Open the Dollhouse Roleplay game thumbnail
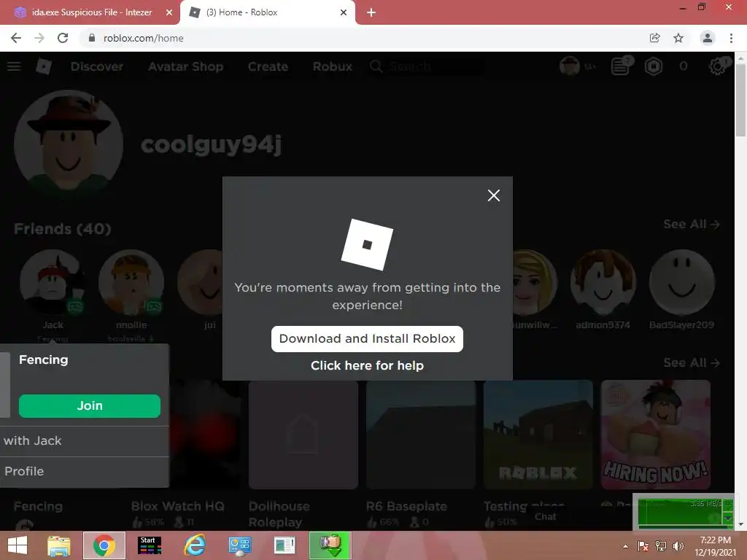This screenshot has height=560, width=747. (303, 435)
